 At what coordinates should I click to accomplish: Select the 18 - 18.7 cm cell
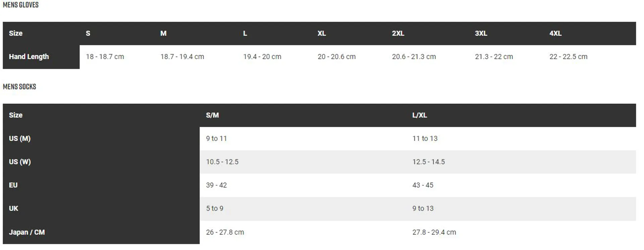(x=105, y=57)
